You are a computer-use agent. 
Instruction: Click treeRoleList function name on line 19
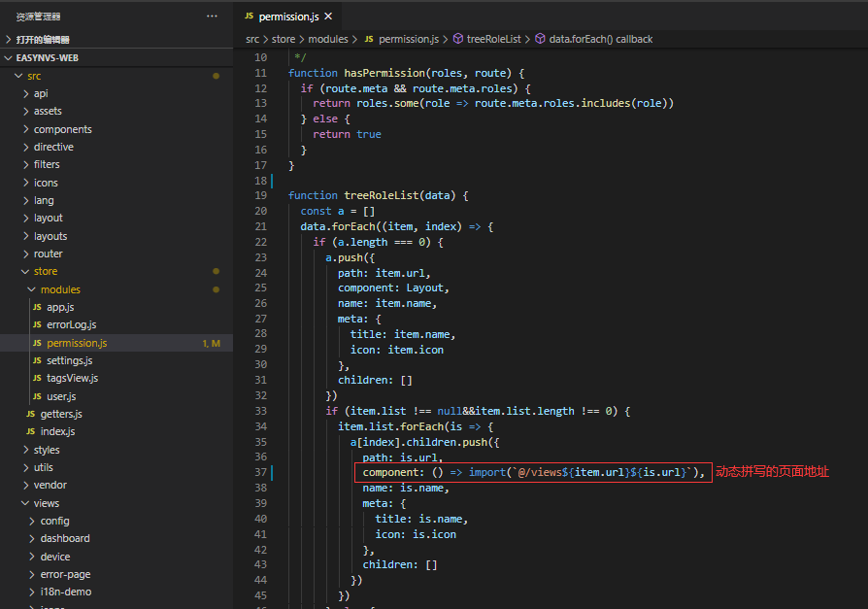click(x=382, y=195)
